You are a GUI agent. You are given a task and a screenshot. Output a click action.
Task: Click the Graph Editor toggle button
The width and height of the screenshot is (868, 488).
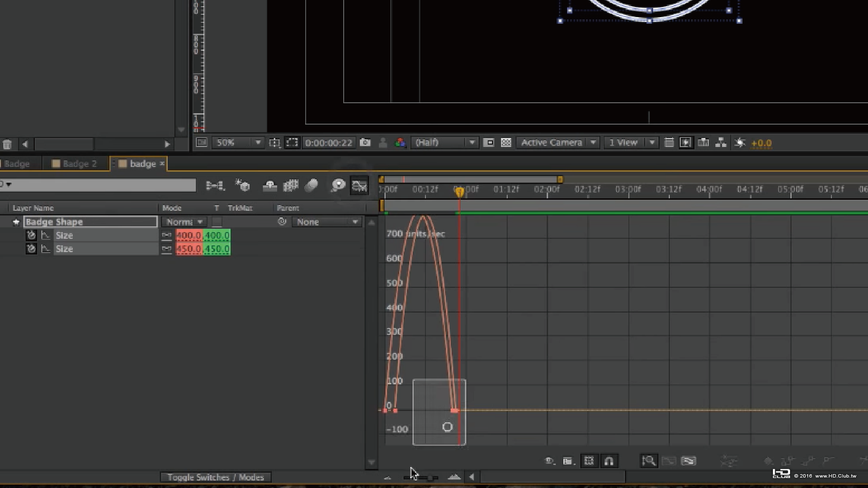[359, 185]
